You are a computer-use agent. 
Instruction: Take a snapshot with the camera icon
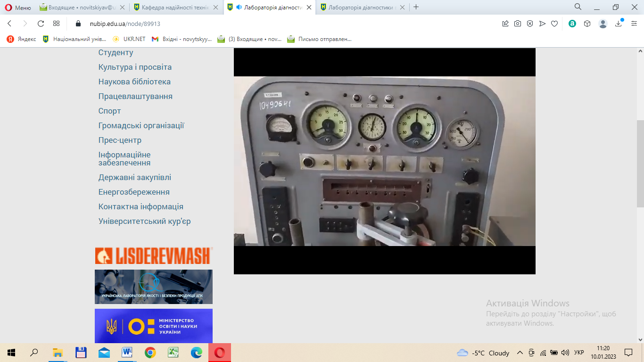coord(518,24)
